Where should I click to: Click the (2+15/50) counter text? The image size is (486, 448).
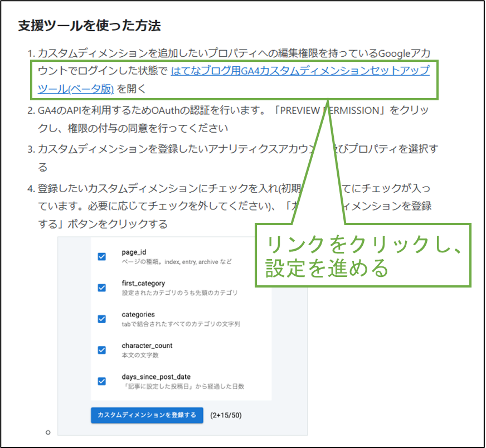tap(226, 415)
